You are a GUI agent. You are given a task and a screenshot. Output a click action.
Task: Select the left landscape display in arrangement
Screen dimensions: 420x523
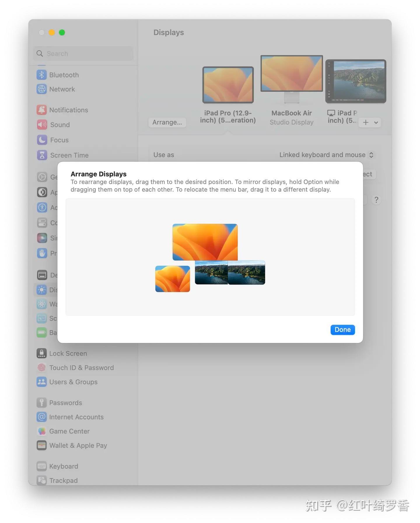[211, 272]
